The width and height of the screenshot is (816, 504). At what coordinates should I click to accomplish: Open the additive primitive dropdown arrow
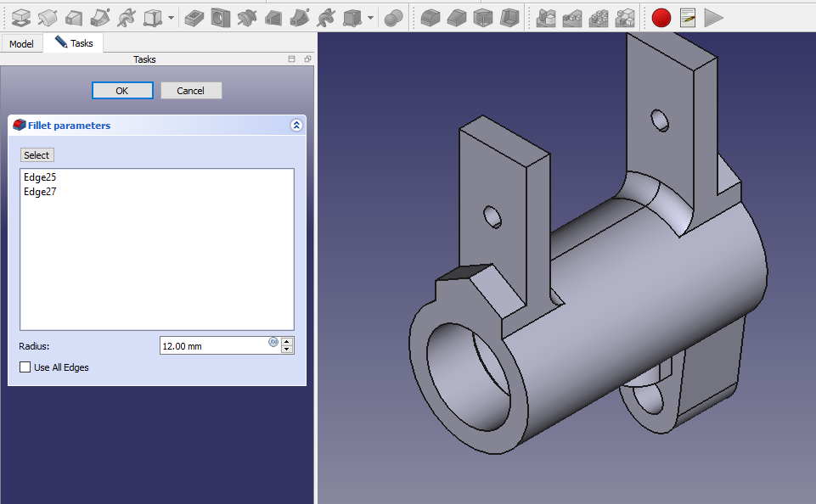point(172,17)
